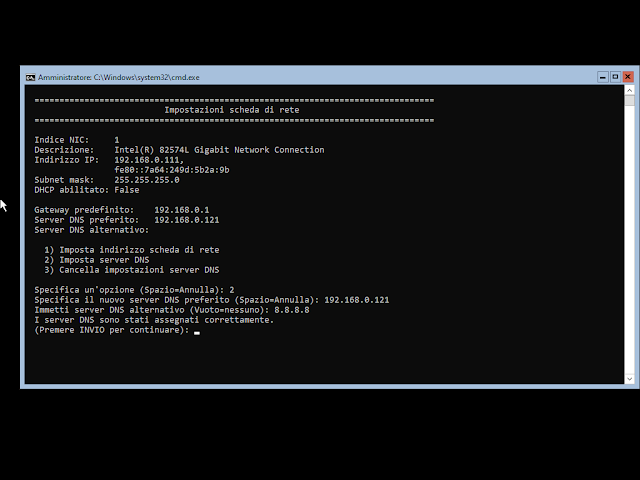The image size is (640, 480).
Task: Click the scrollbar down arrow
Action: [x=629, y=379]
